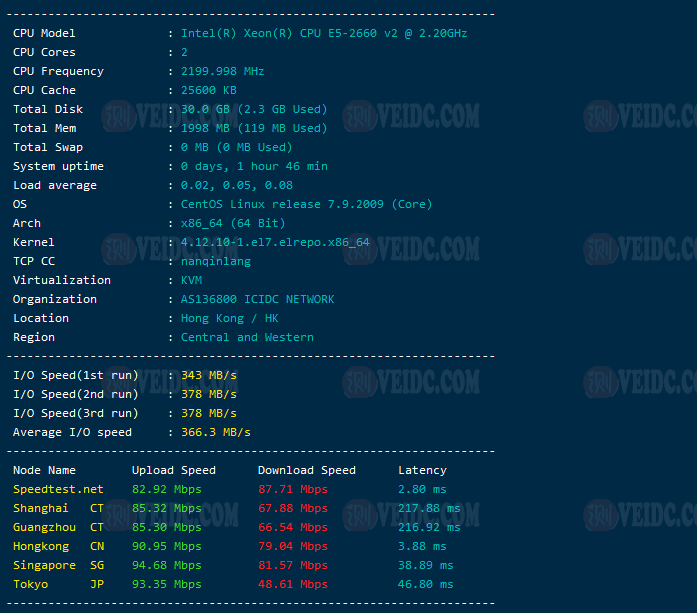The height and width of the screenshot is (613, 697).
Task: Click Shanghai latency 217.88 ms
Action: (x=429, y=509)
